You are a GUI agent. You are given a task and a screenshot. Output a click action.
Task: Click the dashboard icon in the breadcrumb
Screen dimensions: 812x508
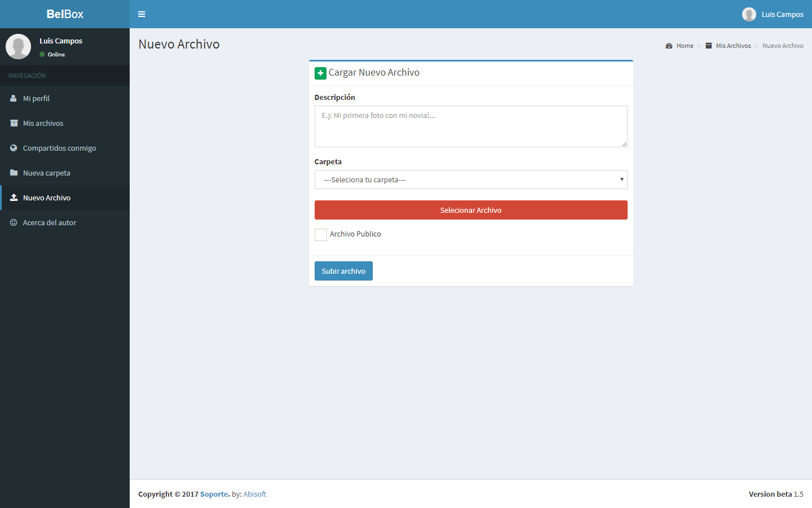669,46
